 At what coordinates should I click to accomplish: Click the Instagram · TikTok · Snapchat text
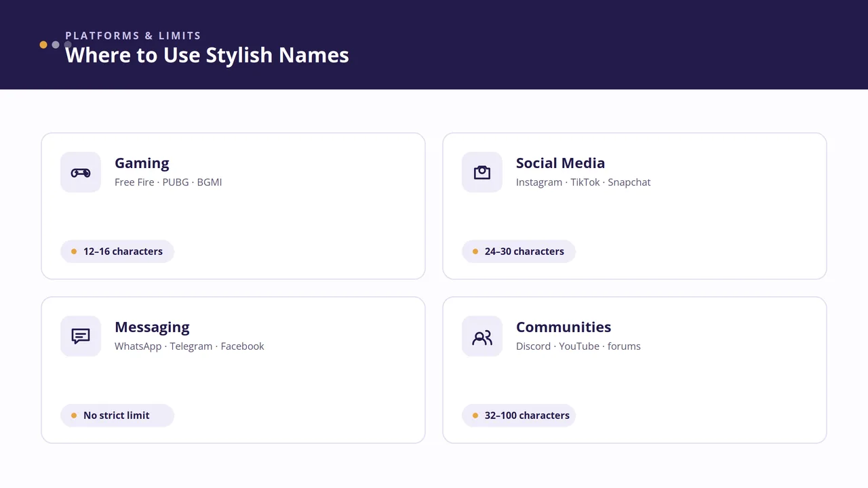tap(583, 182)
